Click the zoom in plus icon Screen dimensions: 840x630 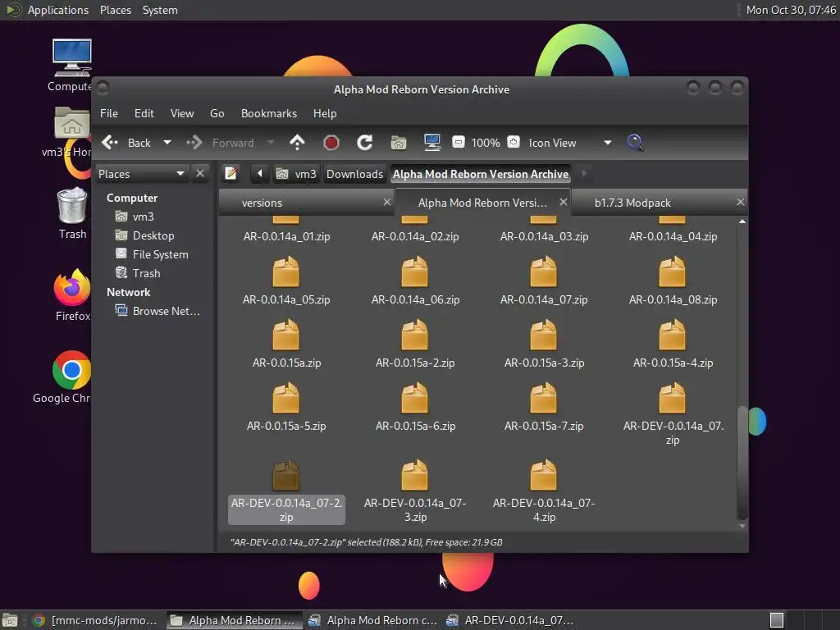tap(514, 143)
